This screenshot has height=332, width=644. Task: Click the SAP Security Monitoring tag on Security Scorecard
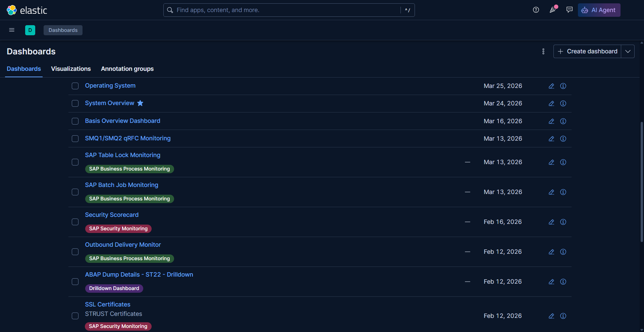[x=118, y=229]
